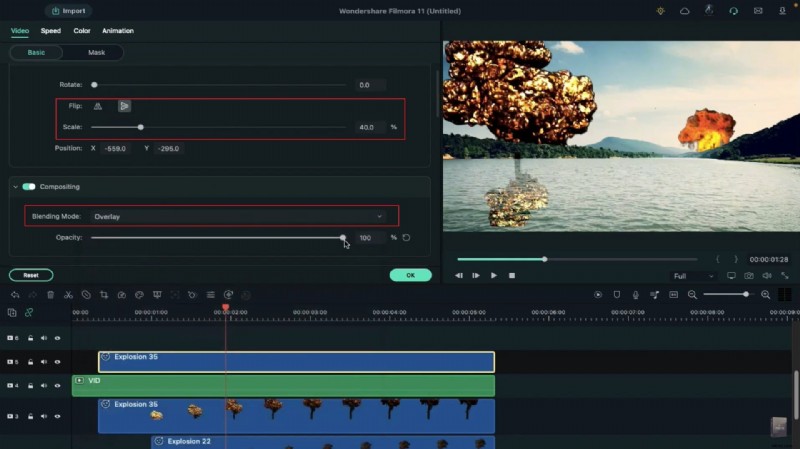Select the Video tab

click(x=20, y=31)
